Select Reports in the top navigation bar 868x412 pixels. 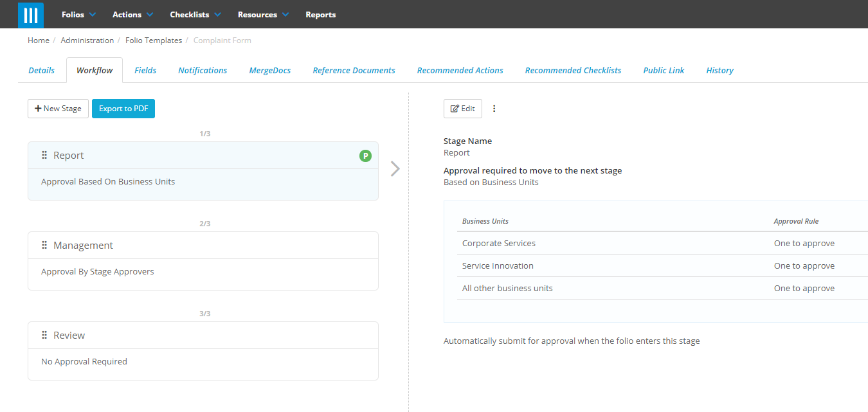pyautogui.click(x=320, y=14)
